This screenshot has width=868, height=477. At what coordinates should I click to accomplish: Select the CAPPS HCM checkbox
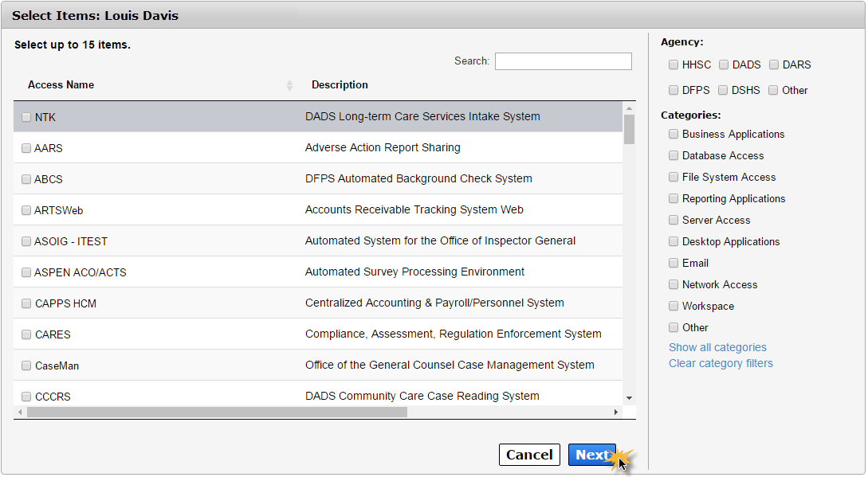[x=26, y=303]
